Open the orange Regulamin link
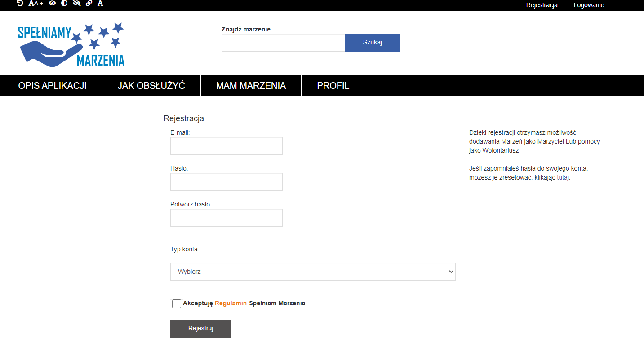Viewport: 644px width, 342px height. [231, 303]
